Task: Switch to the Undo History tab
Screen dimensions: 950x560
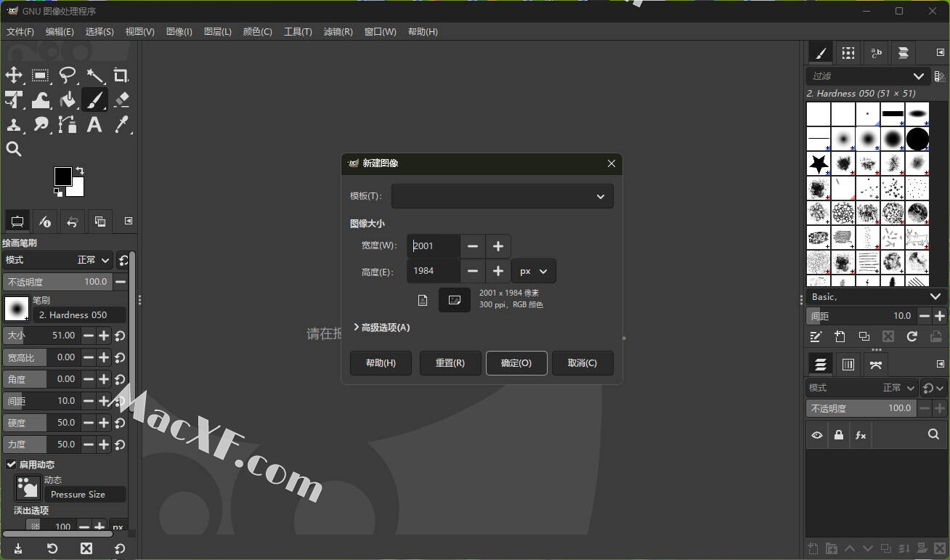Action: coord(73,221)
